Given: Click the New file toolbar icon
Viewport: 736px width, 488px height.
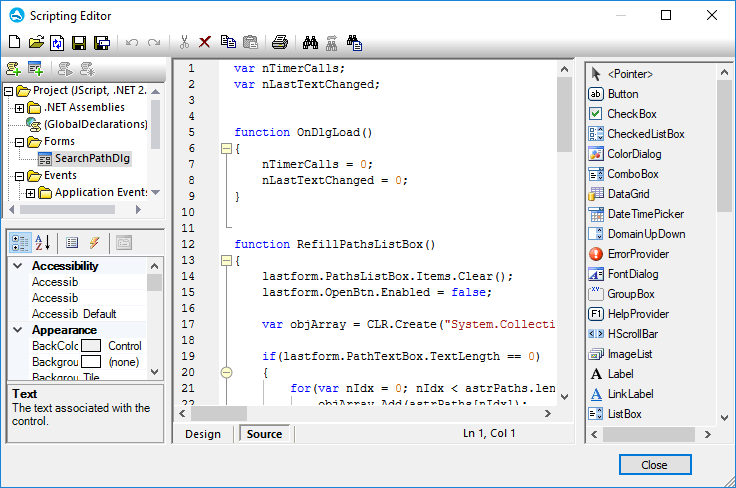Looking at the screenshot, I should coord(14,42).
